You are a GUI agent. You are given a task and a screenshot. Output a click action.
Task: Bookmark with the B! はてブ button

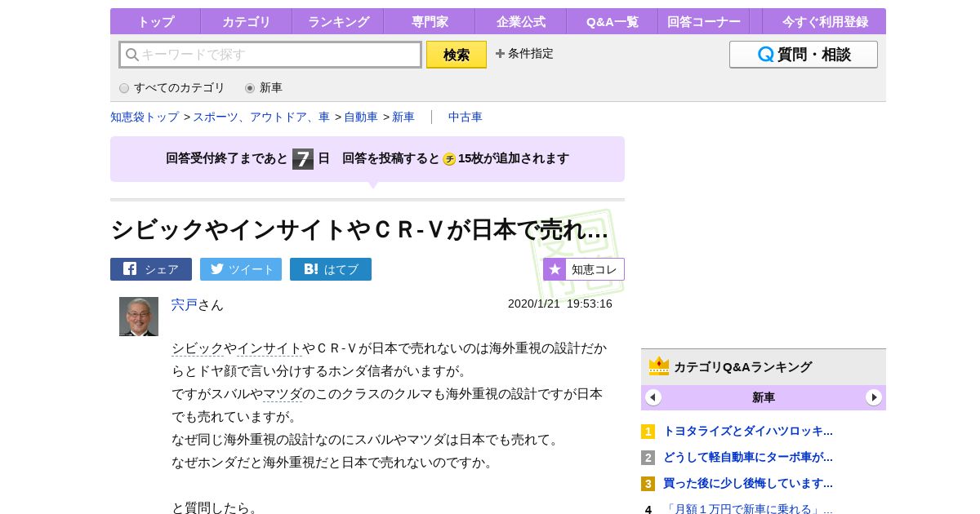coord(331,269)
